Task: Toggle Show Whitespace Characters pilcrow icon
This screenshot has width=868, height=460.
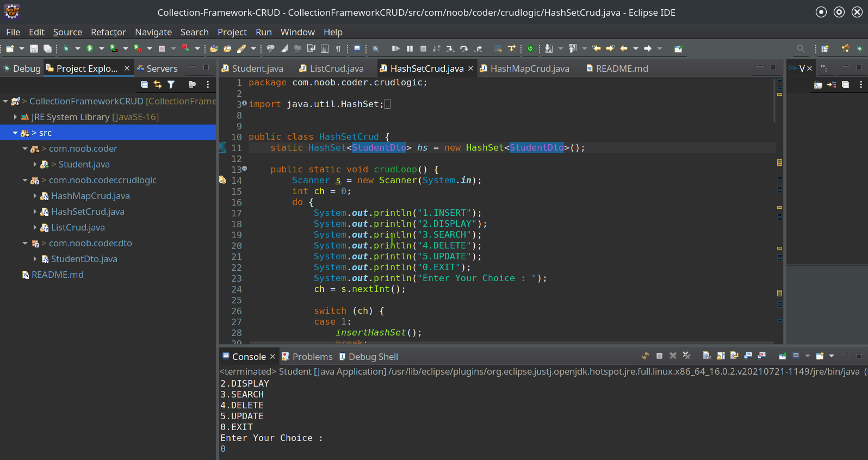Action: [338, 49]
